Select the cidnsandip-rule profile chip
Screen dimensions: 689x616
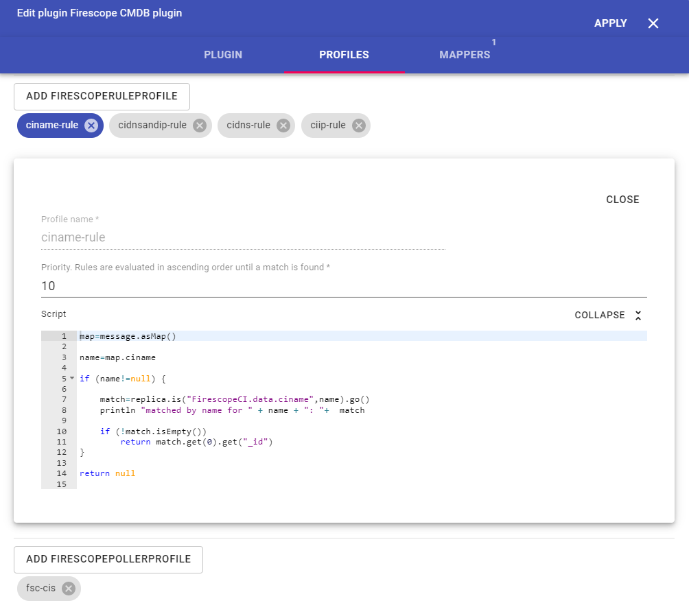coord(152,126)
